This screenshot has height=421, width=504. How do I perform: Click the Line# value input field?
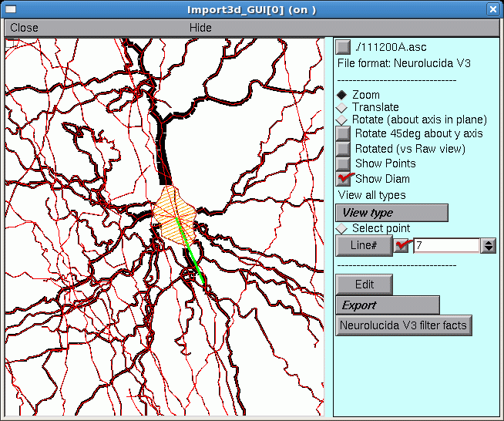coord(445,245)
